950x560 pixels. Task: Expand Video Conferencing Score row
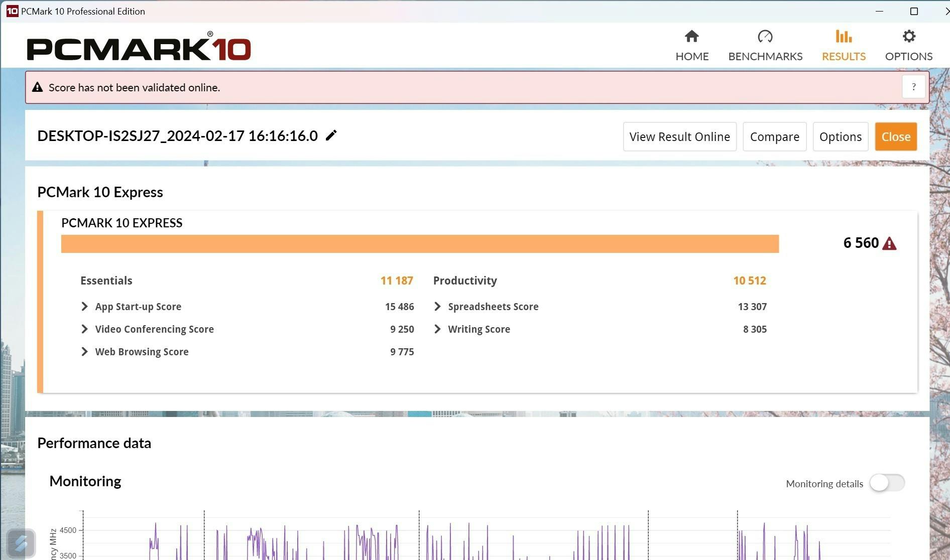coord(84,329)
